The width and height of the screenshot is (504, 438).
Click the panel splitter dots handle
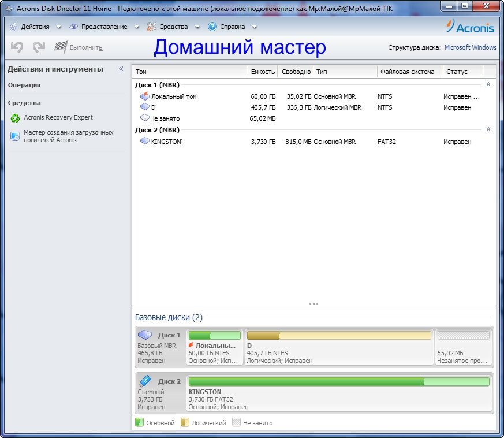coord(313,304)
